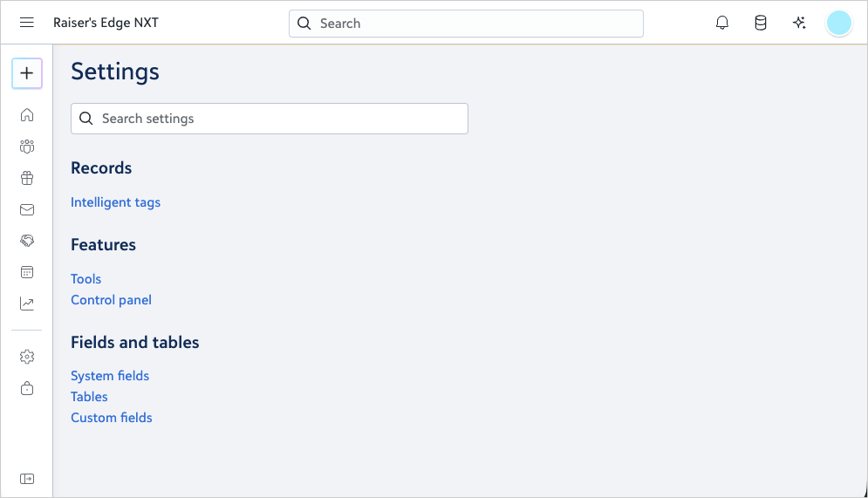Screen dimensions: 868x498
Task: Open the chart Analysis icon in sidebar
Action: coord(27,304)
